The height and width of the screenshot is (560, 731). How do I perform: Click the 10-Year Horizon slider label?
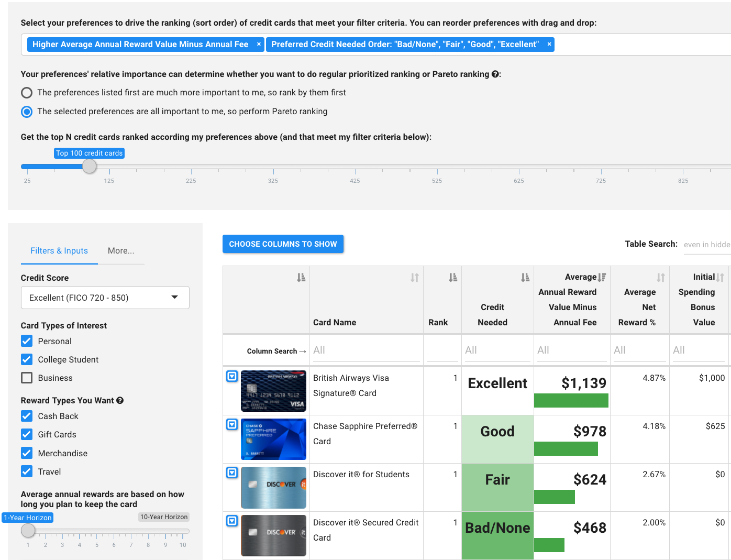coord(164,517)
